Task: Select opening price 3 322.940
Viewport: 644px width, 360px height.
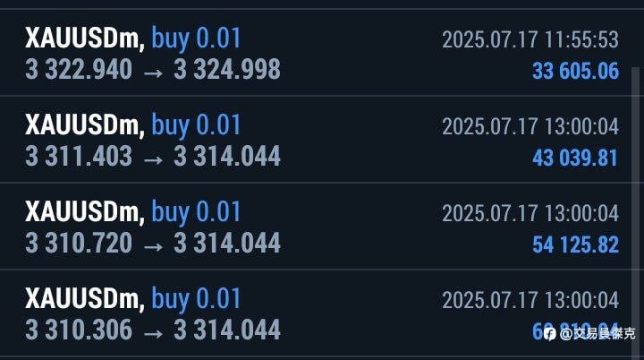Action: coord(79,69)
